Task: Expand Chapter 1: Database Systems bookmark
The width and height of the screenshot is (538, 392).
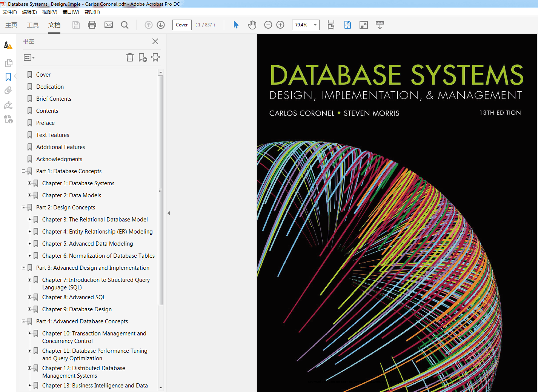Action: click(30, 183)
